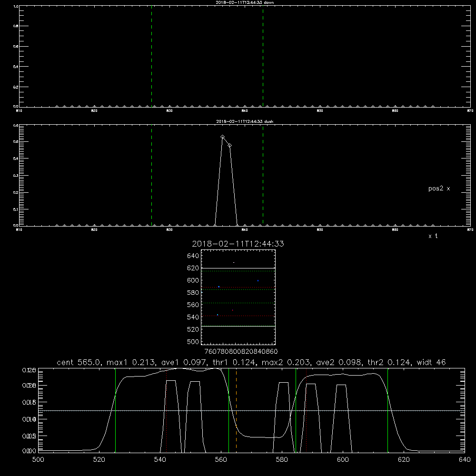This screenshot has height=476, width=476.
Task: Click the '560' label on the small plot y-axis
Action: tap(193, 305)
